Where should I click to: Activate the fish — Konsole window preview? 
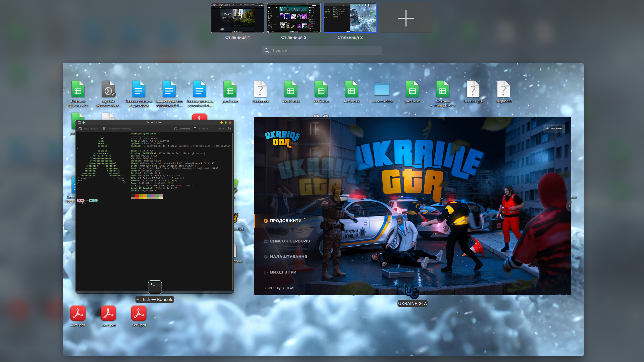(155, 206)
